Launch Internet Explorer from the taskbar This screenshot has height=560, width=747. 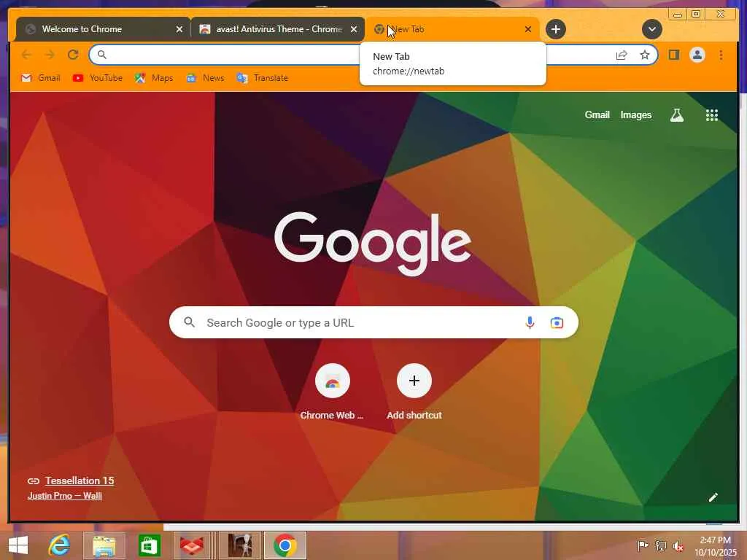(60, 545)
